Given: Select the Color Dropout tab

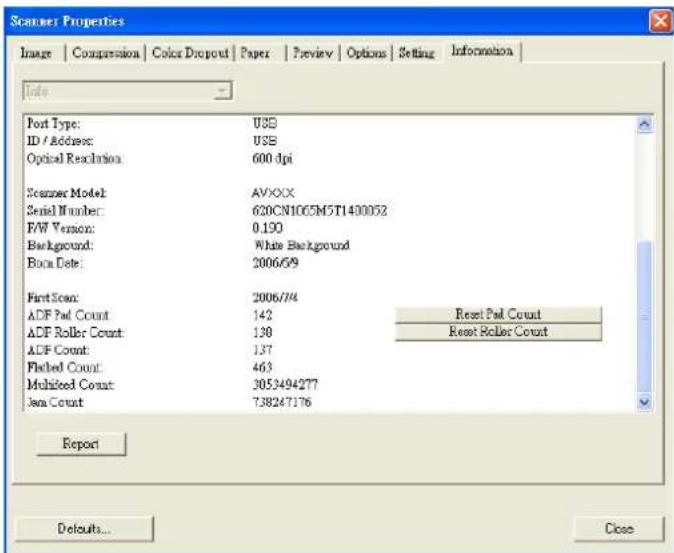Looking at the screenshot, I should pyautogui.click(x=190, y=53).
